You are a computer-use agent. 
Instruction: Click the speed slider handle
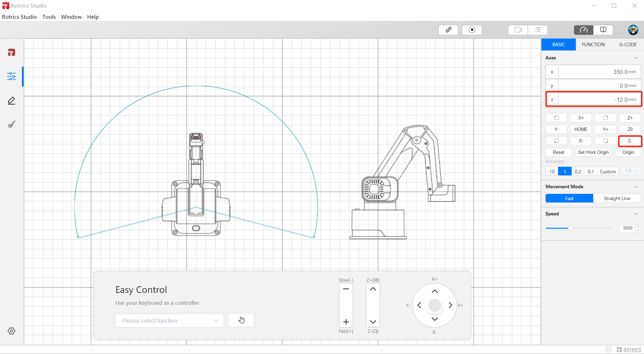coord(571,228)
